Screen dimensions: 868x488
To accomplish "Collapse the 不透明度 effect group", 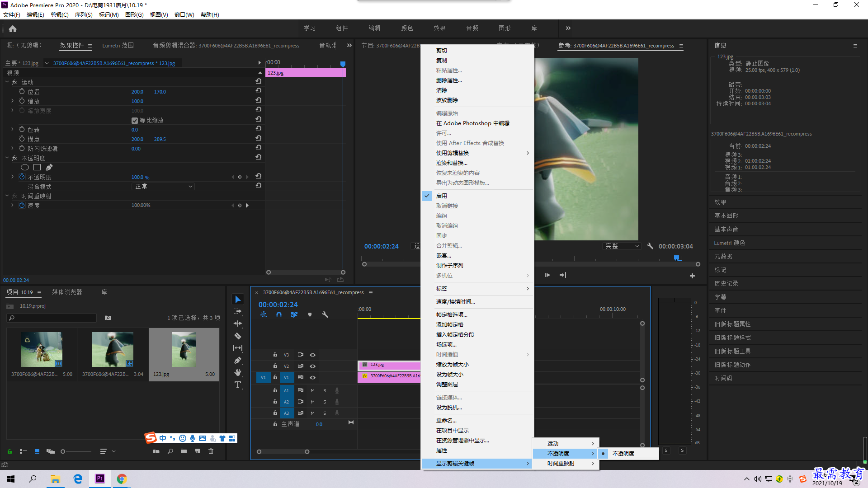I will (7, 158).
